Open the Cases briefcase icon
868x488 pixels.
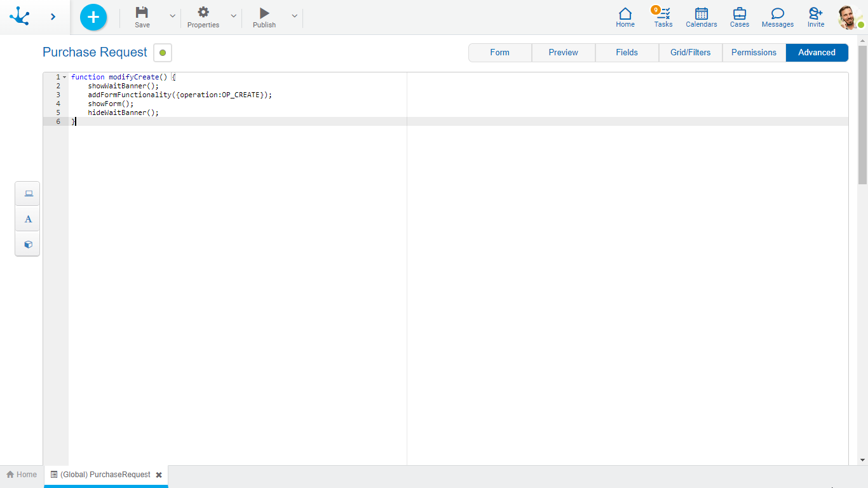pos(739,17)
